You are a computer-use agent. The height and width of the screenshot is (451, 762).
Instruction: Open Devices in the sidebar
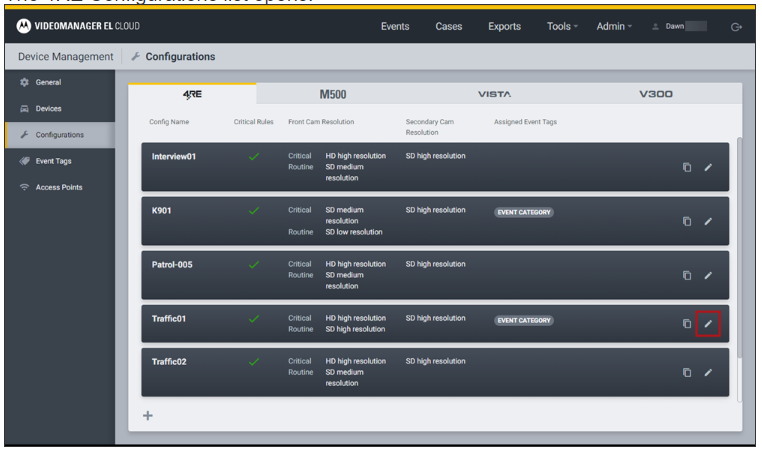(x=60, y=108)
